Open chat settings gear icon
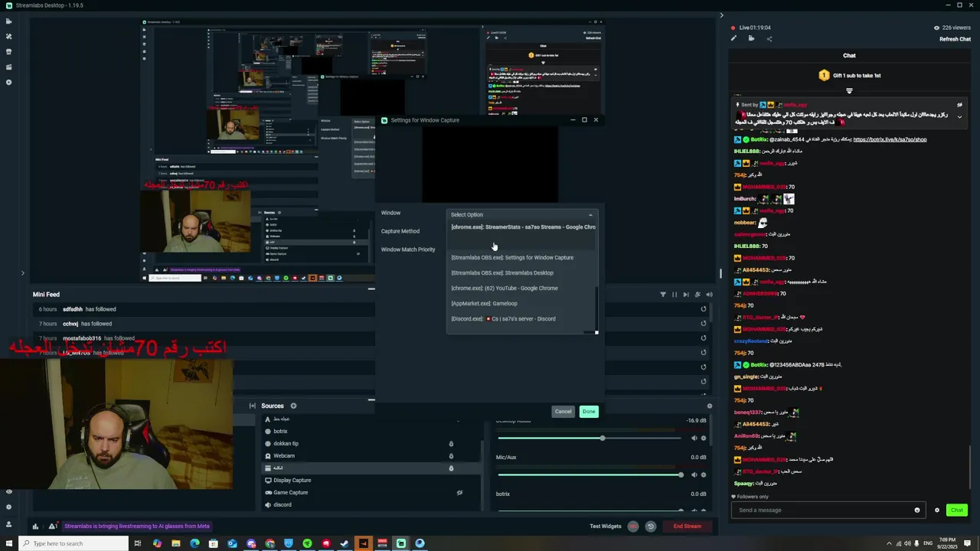The width and height of the screenshot is (980, 551). (x=936, y=510)
